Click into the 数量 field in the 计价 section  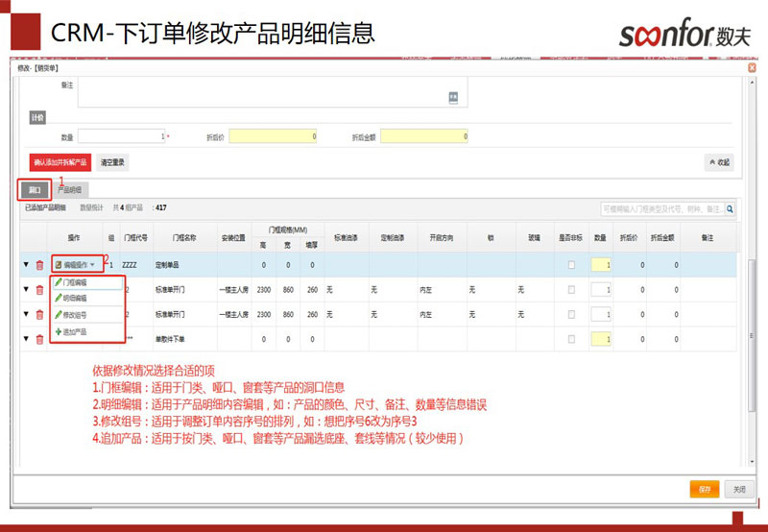point(123,136)
